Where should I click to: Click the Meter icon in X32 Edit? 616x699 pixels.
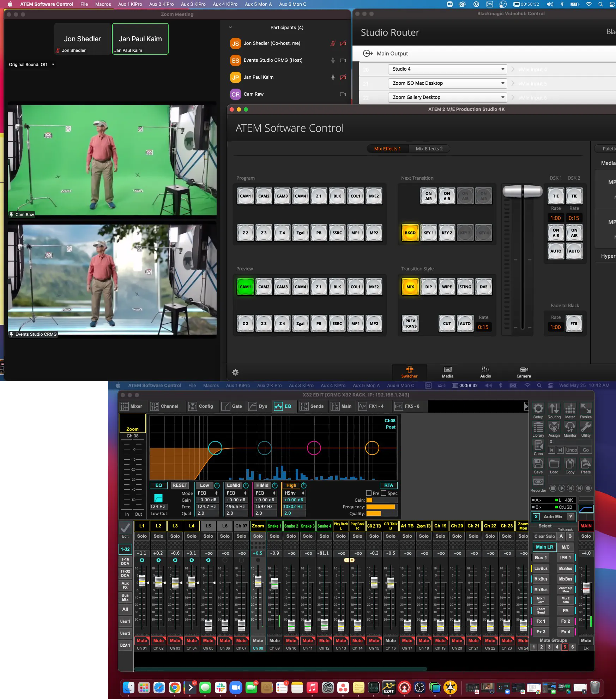point(570,409)
